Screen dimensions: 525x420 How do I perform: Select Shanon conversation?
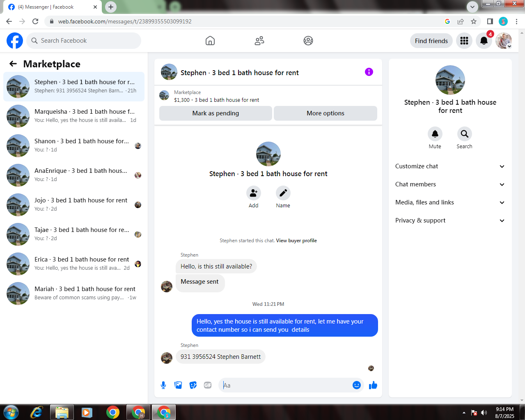[74, 146]
